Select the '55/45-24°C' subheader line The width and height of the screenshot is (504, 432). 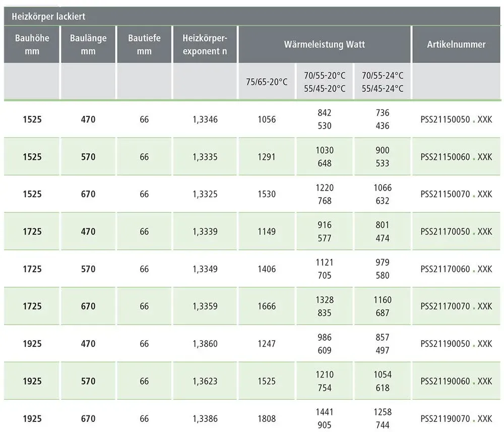pos(383,88)
